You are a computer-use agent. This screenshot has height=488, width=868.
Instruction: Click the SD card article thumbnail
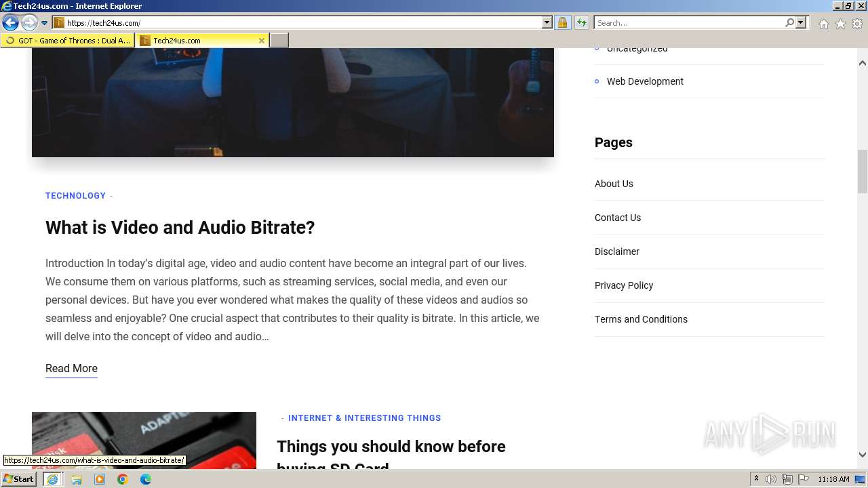coord(144,441)
